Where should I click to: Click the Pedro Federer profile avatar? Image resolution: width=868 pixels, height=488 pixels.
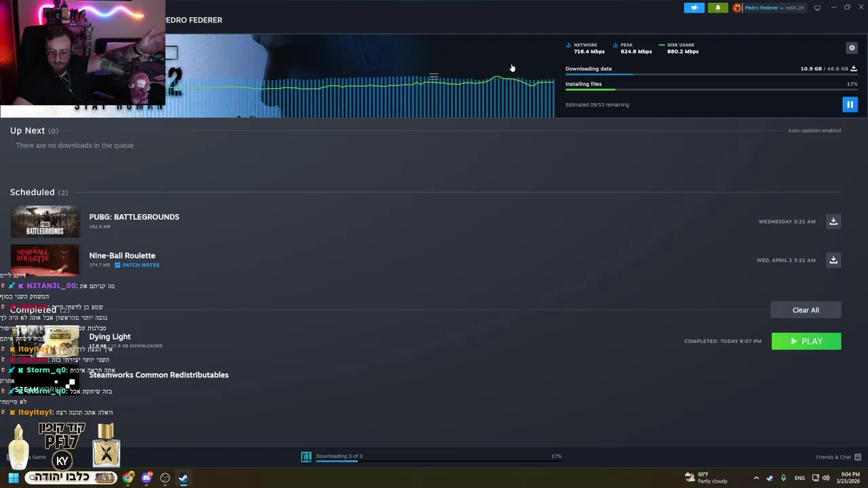pyautogui.click(x=737, y=8)
